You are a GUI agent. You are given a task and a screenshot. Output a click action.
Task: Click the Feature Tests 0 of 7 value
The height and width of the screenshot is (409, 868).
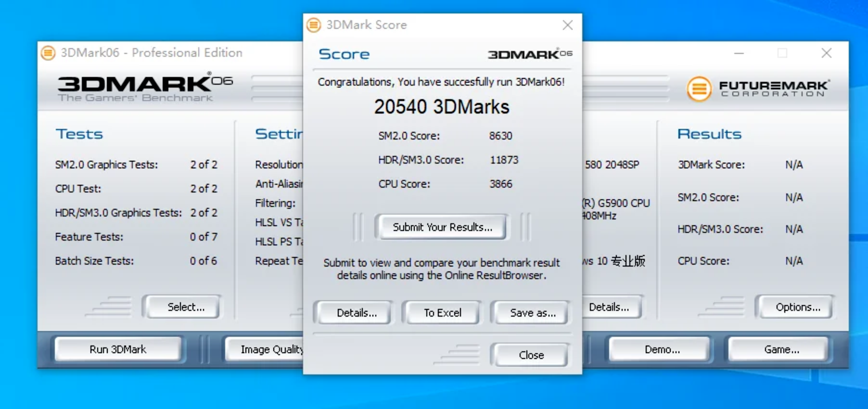pos(204,237)
